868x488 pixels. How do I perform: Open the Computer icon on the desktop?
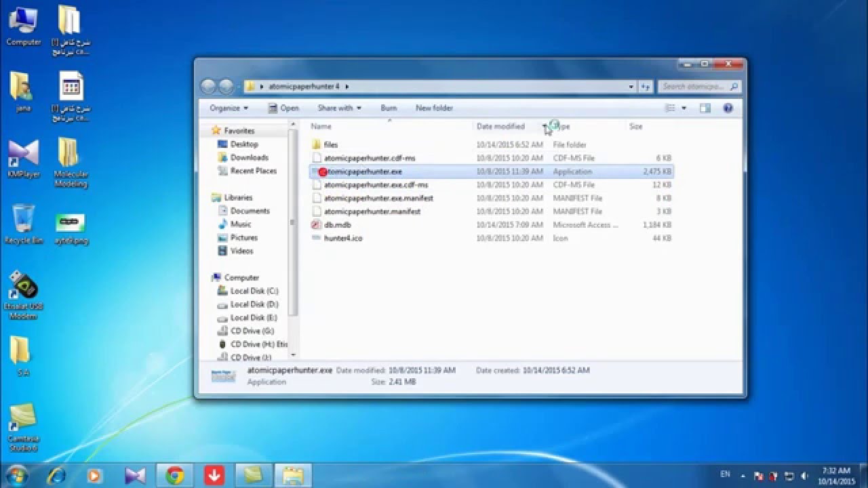click(23, 26)
